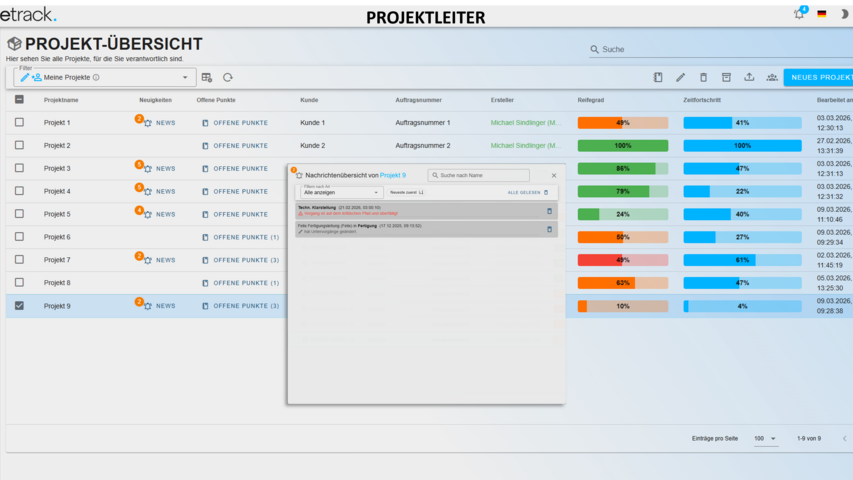Viewport: 853px width, 480px height.
Task: Change language via the German flag
Action: point(821,14)
